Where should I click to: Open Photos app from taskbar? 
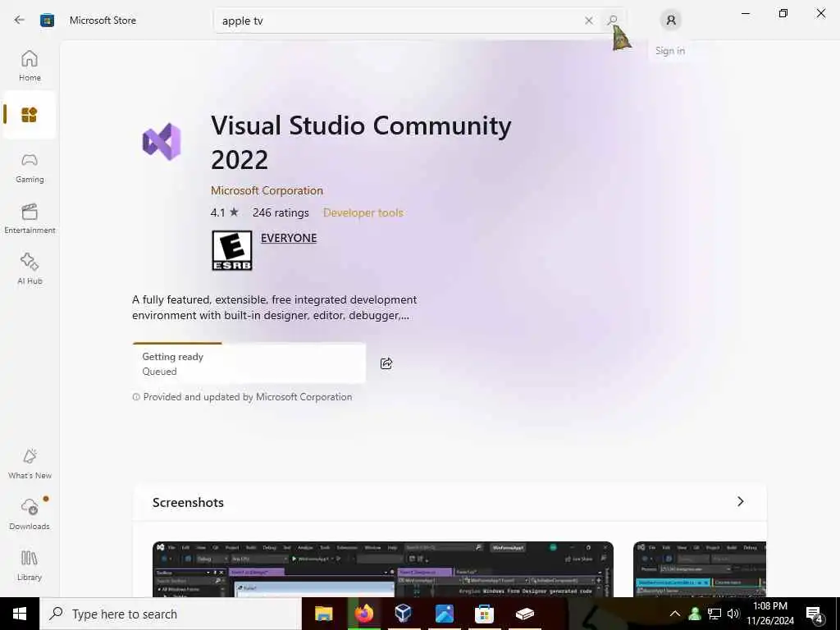tap(444, 614)
